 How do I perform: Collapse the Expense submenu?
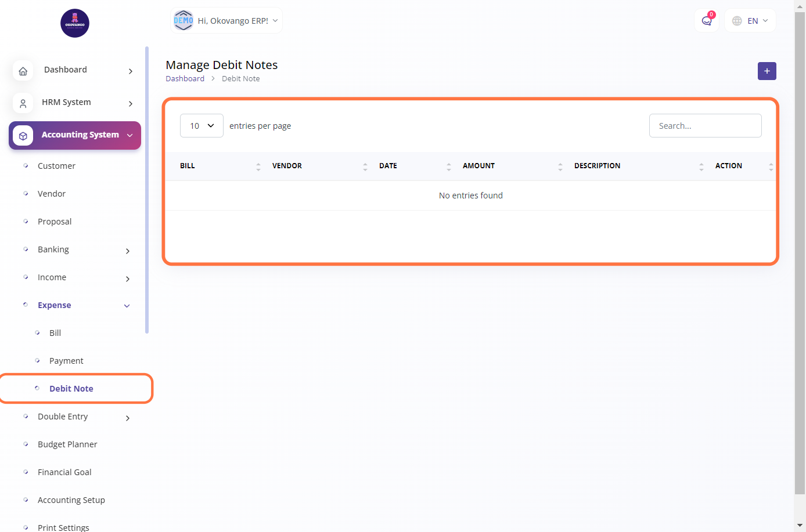pyautogui.click(x=127, y=306)
